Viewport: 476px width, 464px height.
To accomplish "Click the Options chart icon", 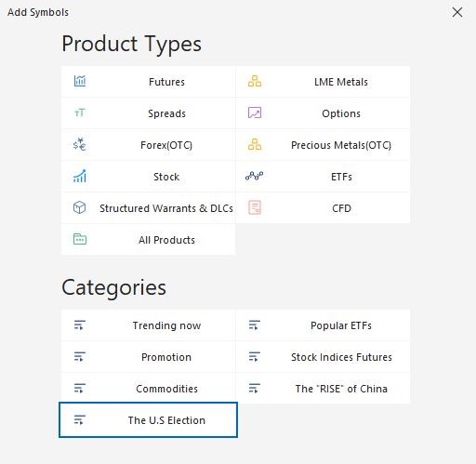I will point(255,113).
